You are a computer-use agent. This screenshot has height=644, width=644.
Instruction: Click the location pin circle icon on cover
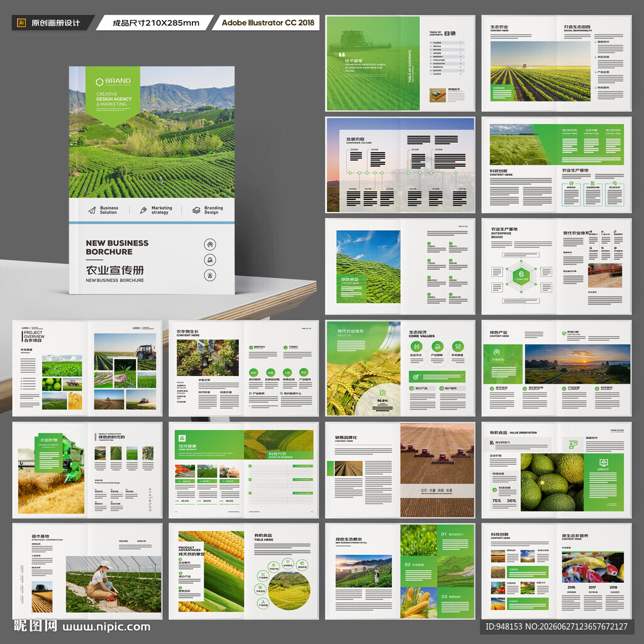pos(210,245)
